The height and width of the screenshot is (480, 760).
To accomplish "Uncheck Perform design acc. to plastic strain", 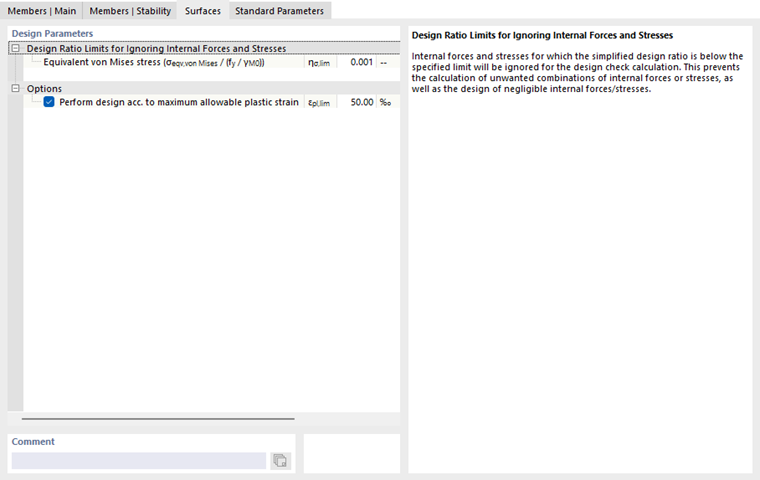I will tap(49, 102).
